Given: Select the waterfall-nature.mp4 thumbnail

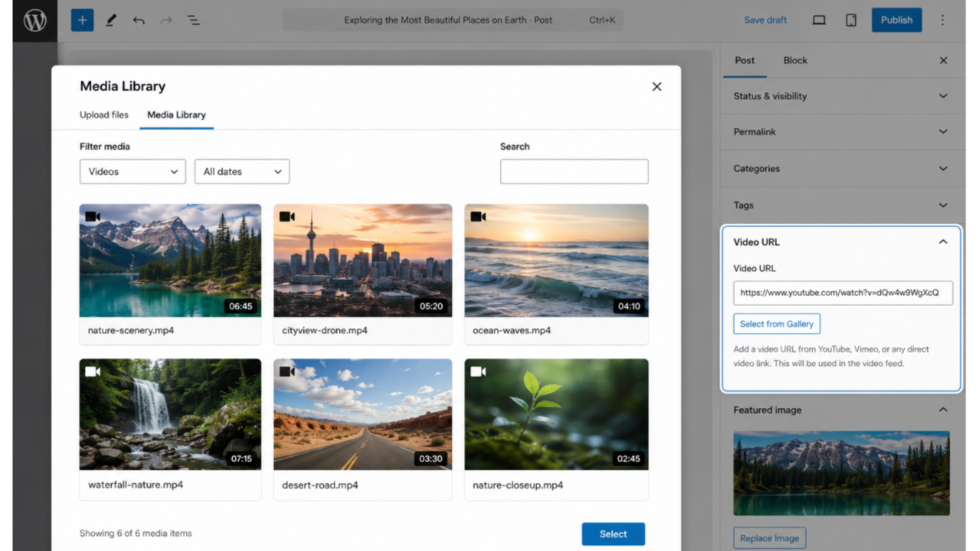Looking at the screenshot, I should [x=170, y=414].
